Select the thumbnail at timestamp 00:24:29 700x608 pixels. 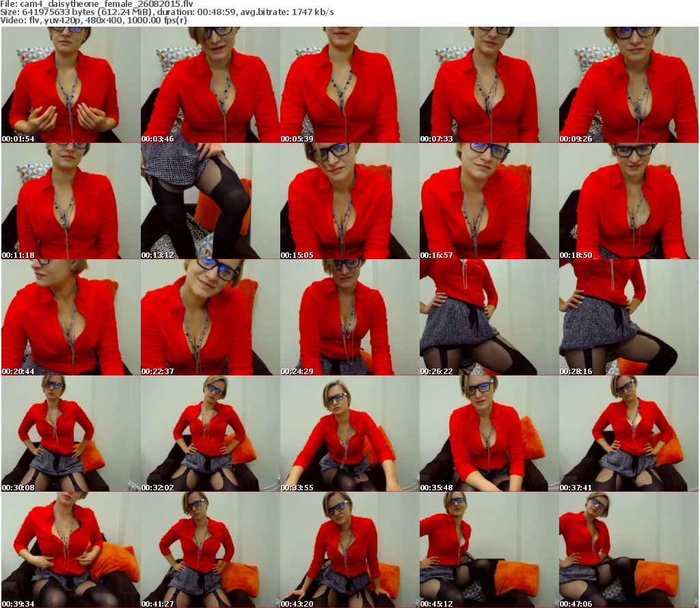tap(349, 317)
